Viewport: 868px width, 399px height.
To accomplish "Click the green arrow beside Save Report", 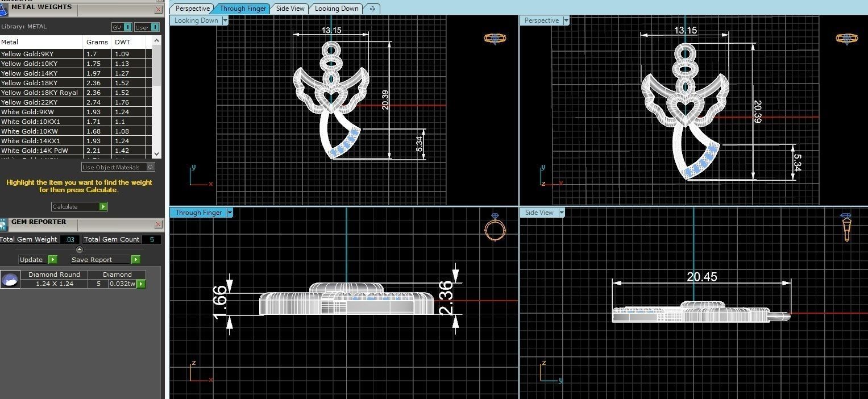I will pyautogui.click(x=135, y=260).
